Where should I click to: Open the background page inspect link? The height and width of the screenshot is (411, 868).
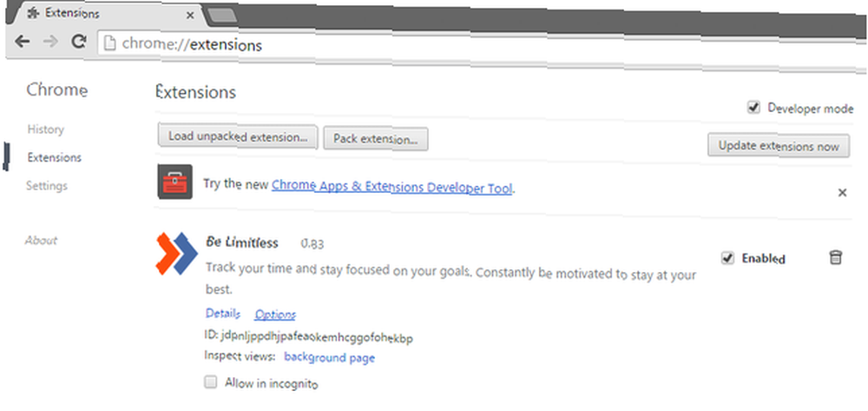329,357
